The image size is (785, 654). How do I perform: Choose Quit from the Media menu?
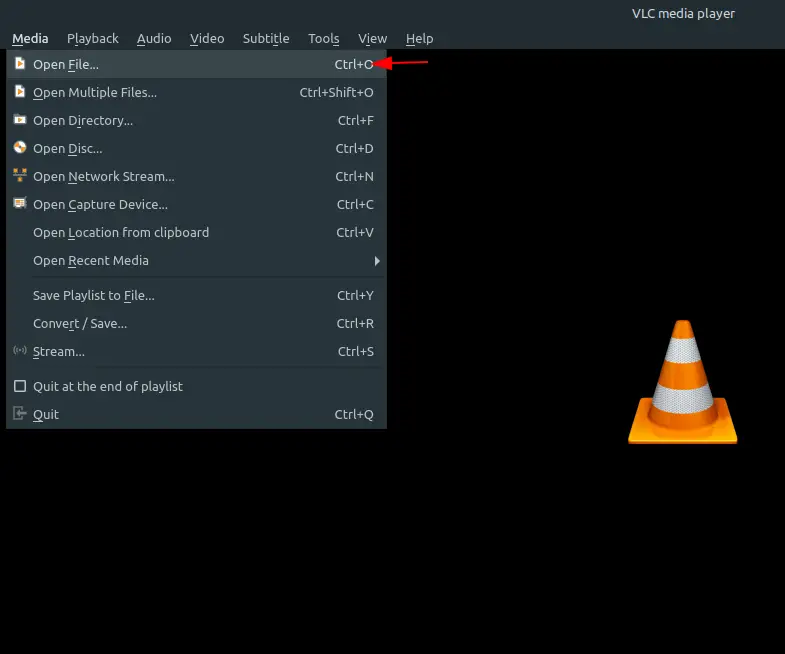pos(196,415)
